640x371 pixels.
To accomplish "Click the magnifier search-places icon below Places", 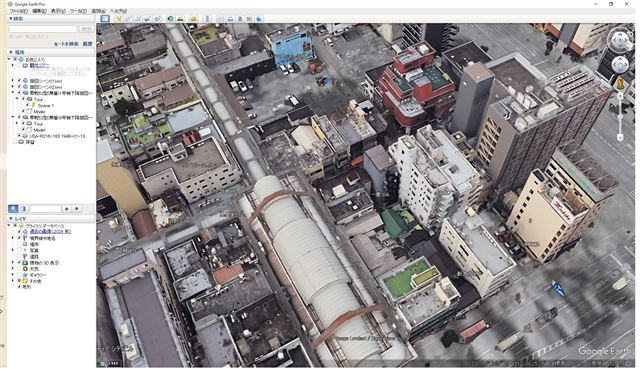I will coord(13,209).
